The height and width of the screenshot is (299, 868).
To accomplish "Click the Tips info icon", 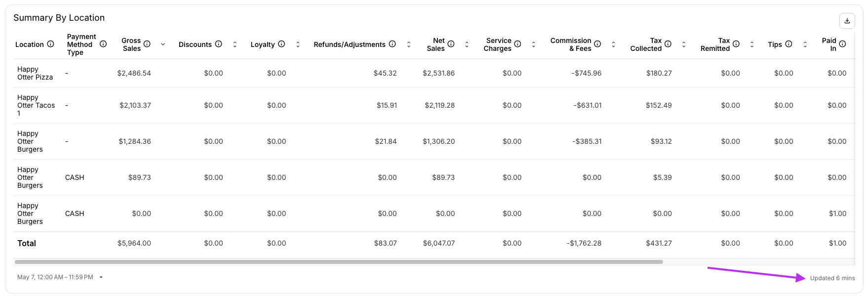I will 789,44.
